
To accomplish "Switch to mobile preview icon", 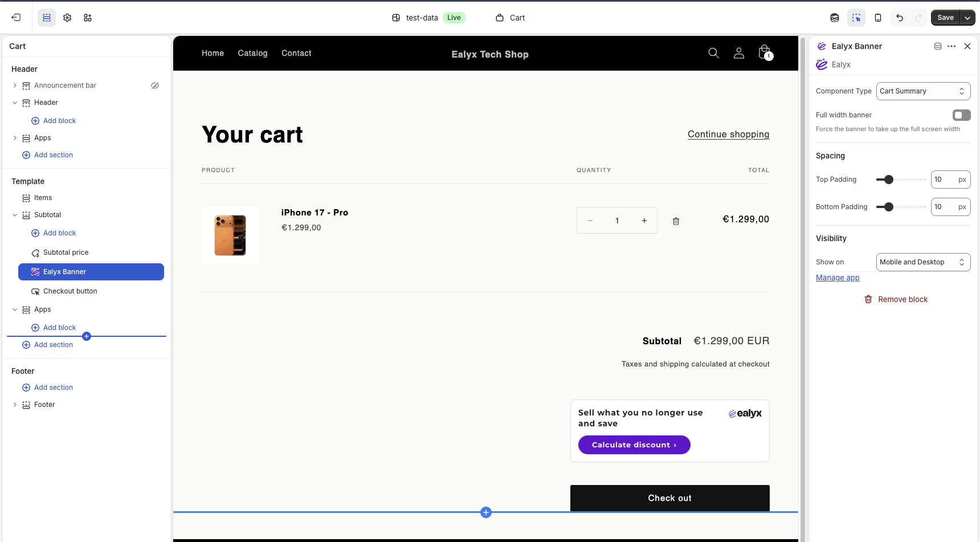I will pyautogui.click(x=878, y=18).
